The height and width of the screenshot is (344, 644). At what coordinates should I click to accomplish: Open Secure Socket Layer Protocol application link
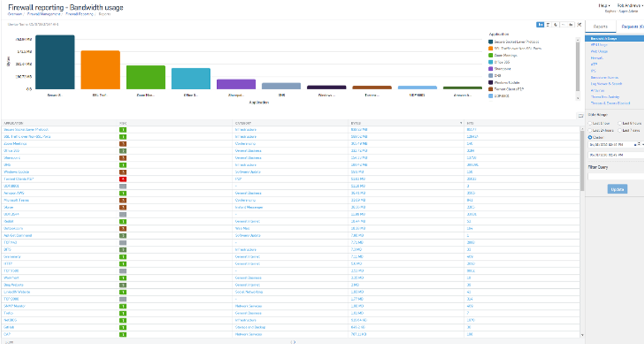[x=26, y=130]
